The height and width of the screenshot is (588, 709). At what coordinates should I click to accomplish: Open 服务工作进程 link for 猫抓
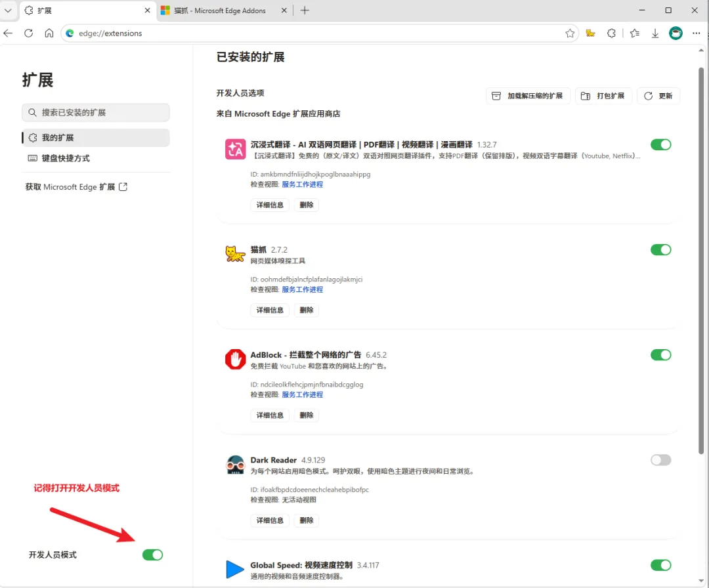click(x=303, y=289)
